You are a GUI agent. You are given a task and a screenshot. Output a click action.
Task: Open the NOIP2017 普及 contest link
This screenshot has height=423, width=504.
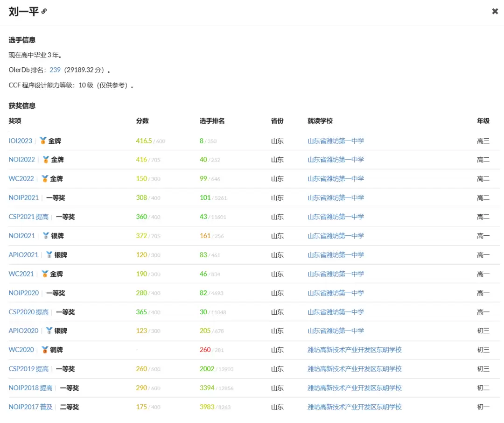click(30, 406)
